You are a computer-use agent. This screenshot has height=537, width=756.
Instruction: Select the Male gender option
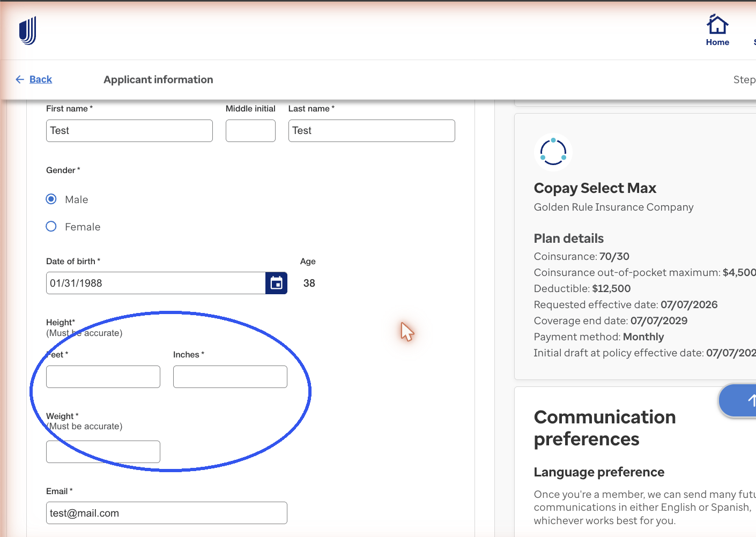click(x=51, y=199)
